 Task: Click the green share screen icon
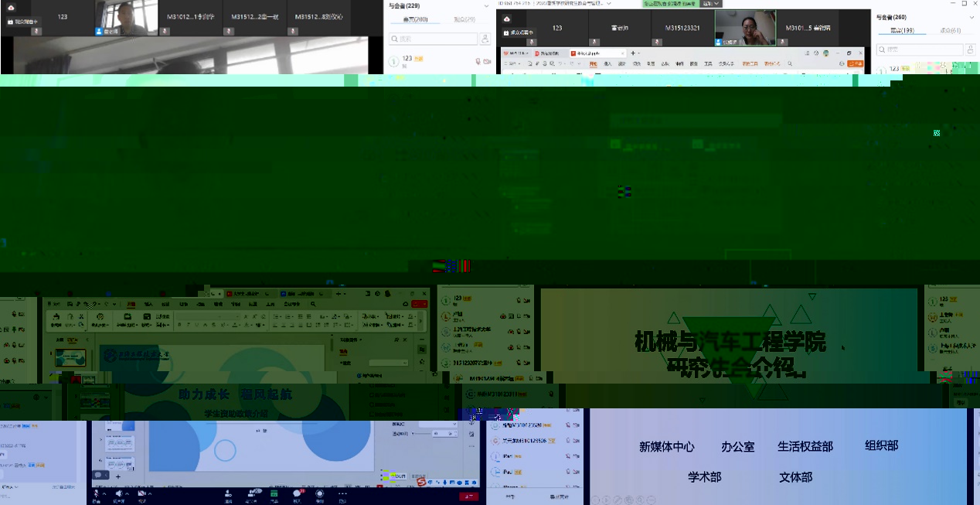click(x=274, y=493)
